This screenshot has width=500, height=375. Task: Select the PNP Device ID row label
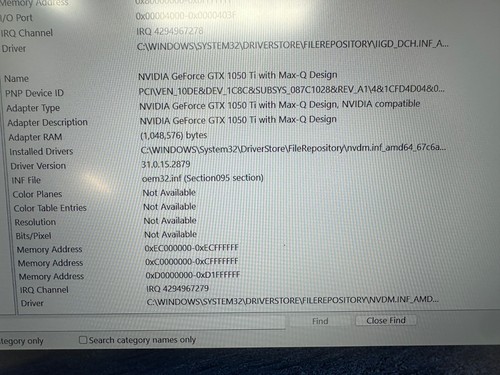34,93
